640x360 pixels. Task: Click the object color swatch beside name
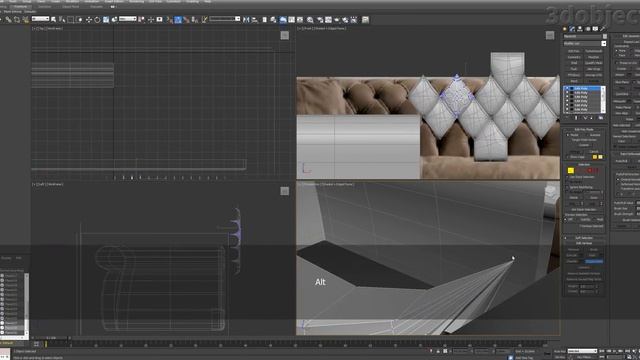point(604,36)
